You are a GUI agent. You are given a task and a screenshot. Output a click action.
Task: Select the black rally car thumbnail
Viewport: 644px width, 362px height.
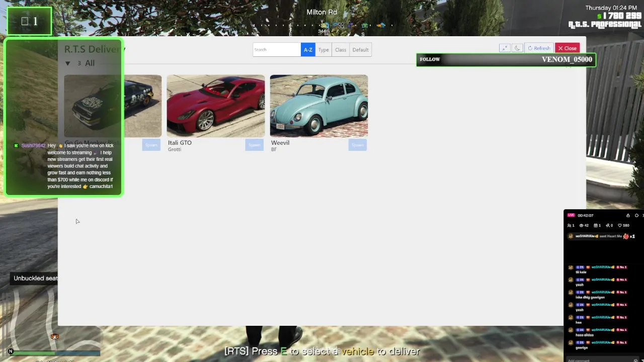point(113,106)
